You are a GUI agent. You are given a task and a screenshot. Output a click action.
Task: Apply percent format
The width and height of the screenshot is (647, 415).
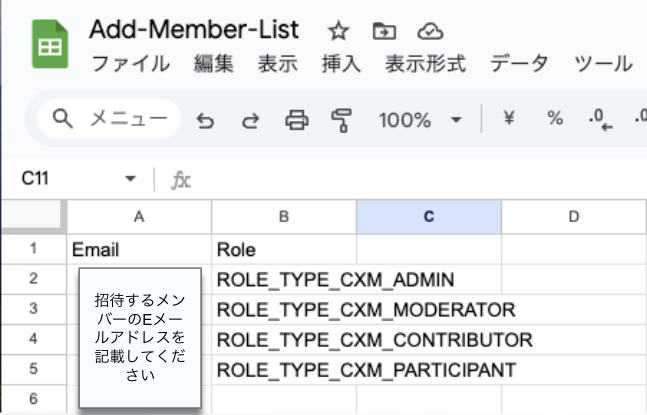coord(555,119)
